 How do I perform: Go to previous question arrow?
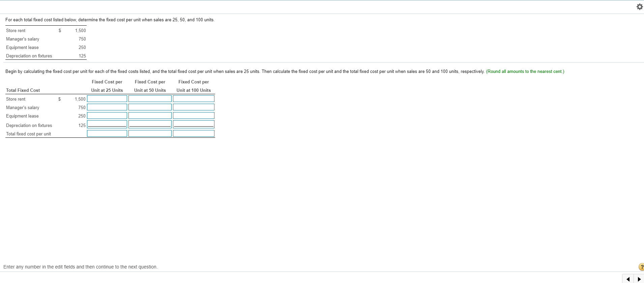[628, 279]
